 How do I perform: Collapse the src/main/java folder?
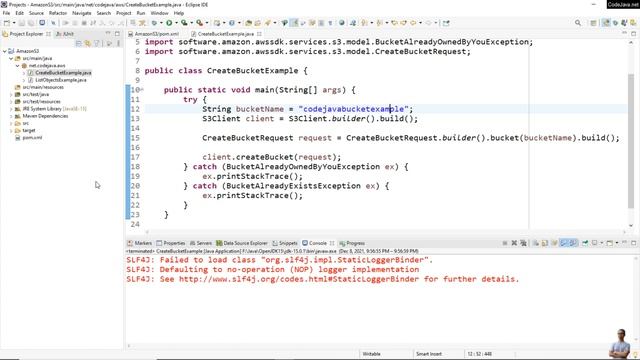click(x=11, y=58)
